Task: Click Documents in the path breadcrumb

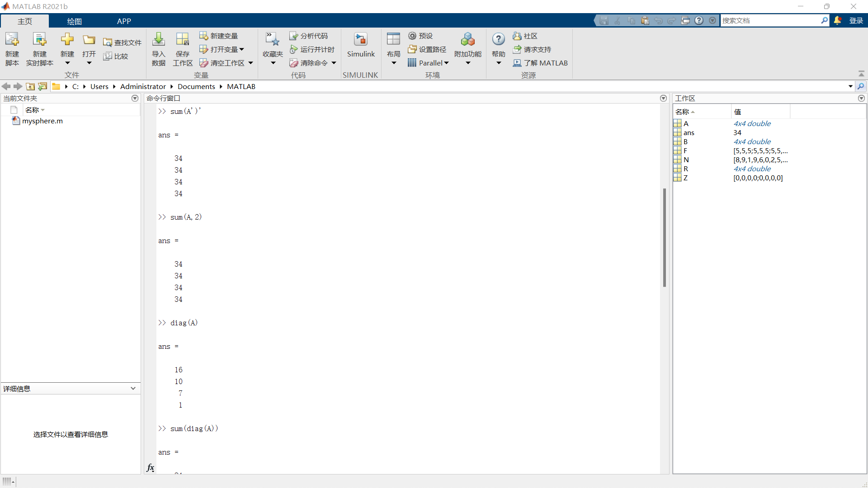Action: (x=196, y=86)
